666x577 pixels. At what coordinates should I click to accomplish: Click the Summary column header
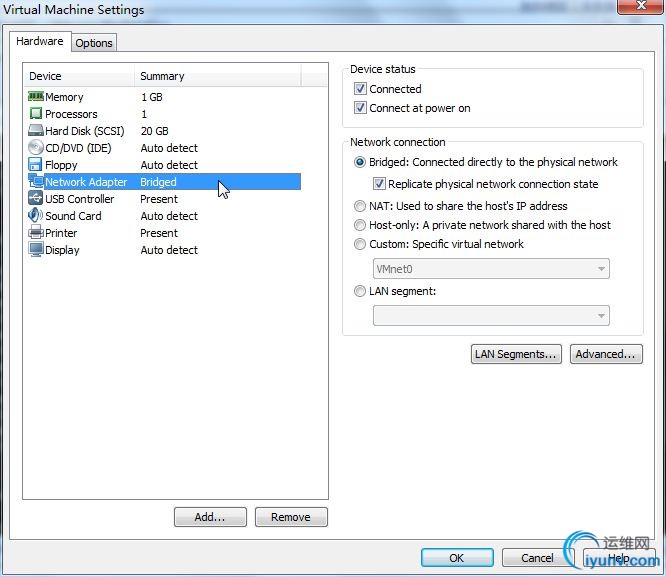(218, 76)
